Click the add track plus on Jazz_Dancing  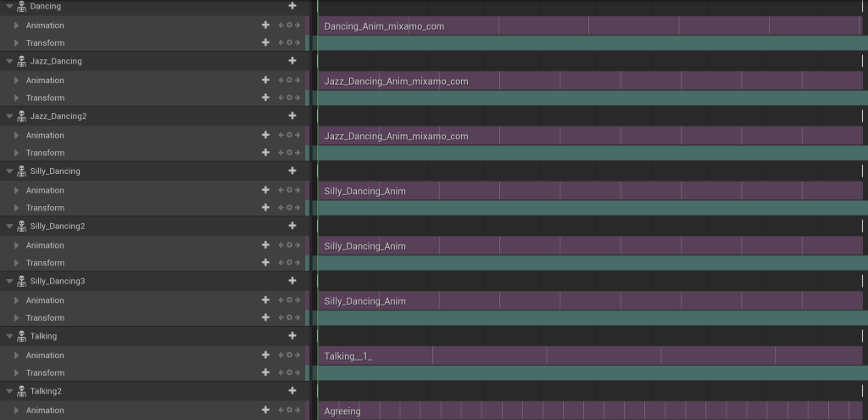[292, 61]
